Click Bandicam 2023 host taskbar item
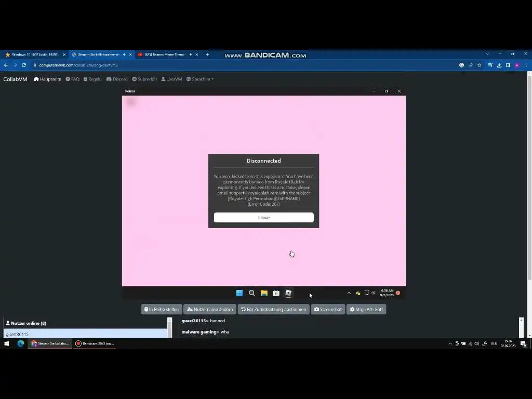532x399 pixels. (x=95, y=344)
